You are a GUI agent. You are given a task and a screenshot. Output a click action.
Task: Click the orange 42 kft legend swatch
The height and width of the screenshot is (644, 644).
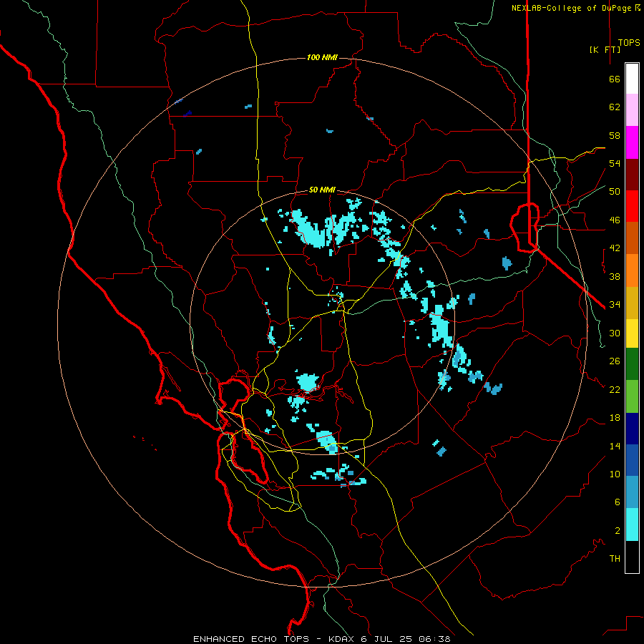632,270
